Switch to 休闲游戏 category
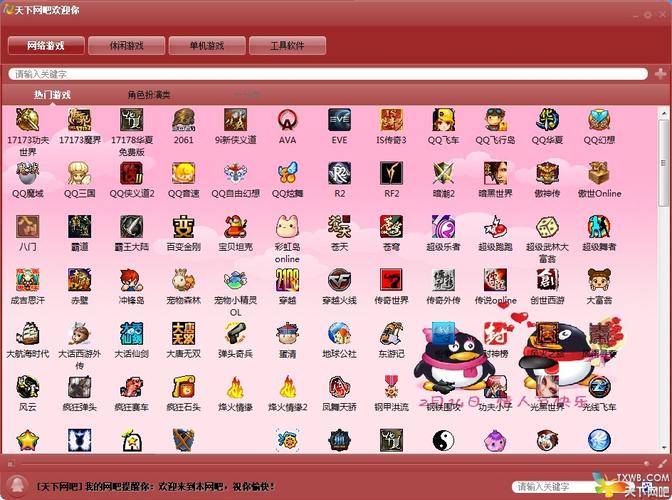This screenshot has height=500, width=672. 126,45
